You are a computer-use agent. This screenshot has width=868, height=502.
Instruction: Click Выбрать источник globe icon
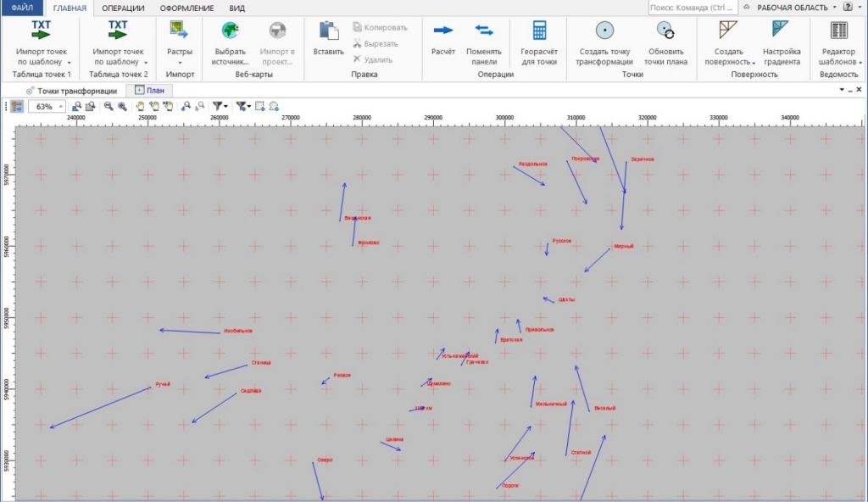coord(230,31)
